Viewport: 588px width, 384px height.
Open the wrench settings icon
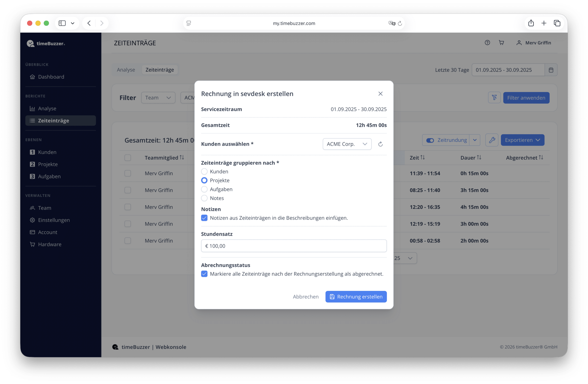tap(492, 140)
